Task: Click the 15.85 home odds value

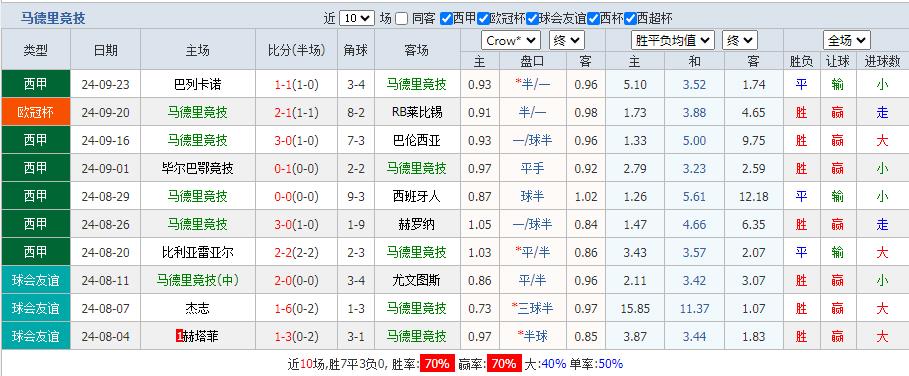Action: 635,308
